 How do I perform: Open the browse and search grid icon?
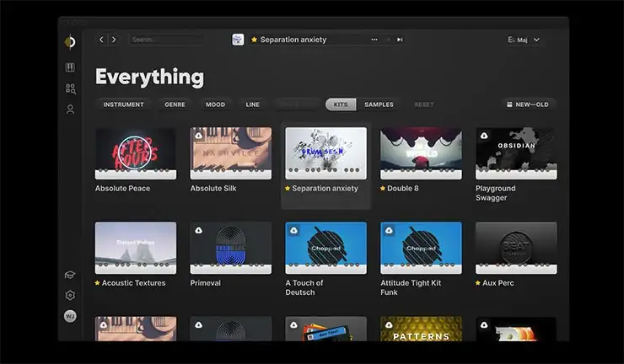click(71, 88)
